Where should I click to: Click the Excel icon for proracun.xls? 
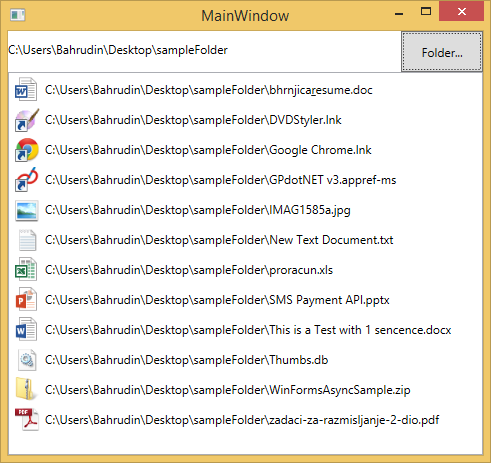tap(26, 269)
